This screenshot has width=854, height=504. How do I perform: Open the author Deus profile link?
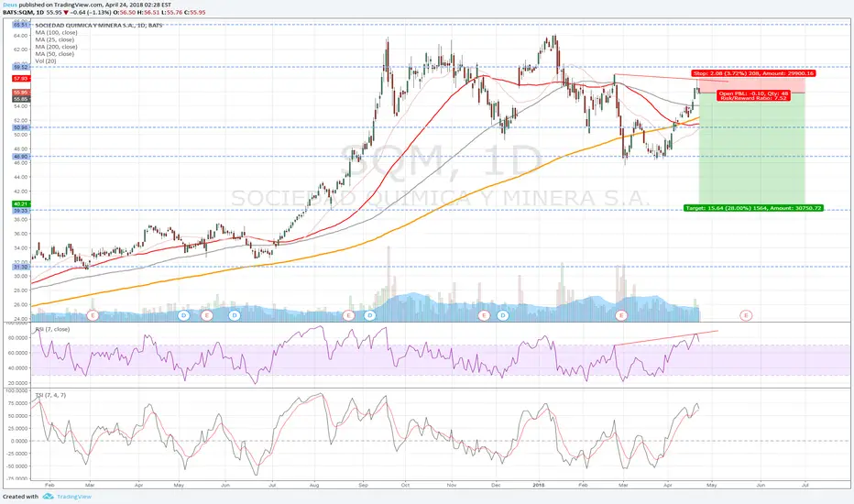pos(10,5)
